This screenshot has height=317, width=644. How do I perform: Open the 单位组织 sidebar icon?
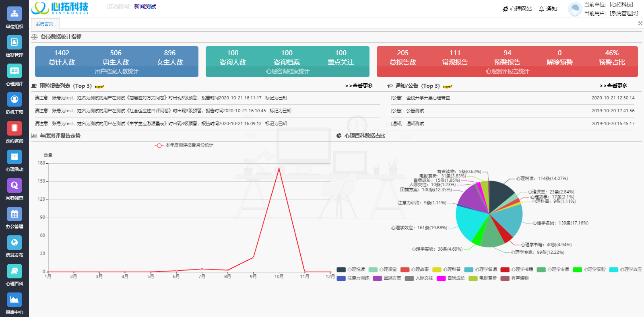pyautogui.click(x=14, y=14)
